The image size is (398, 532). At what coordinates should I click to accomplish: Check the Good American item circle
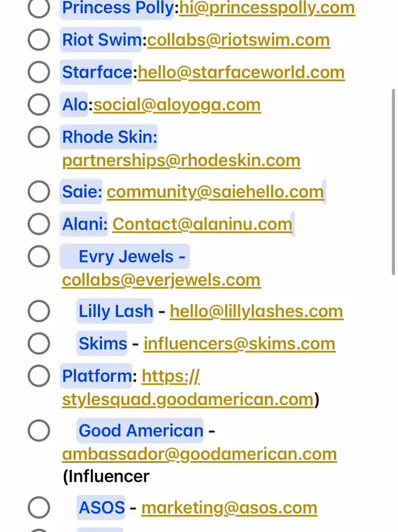point(39,430)
